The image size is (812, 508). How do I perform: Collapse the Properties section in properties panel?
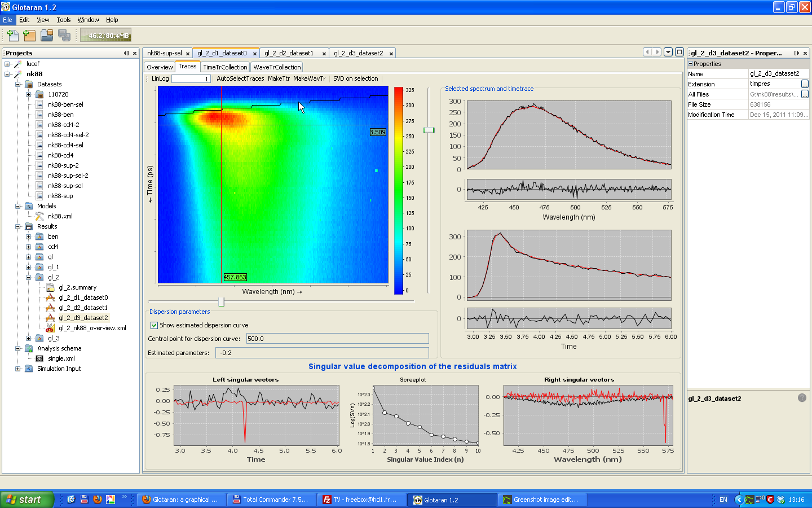click(690, 64)
